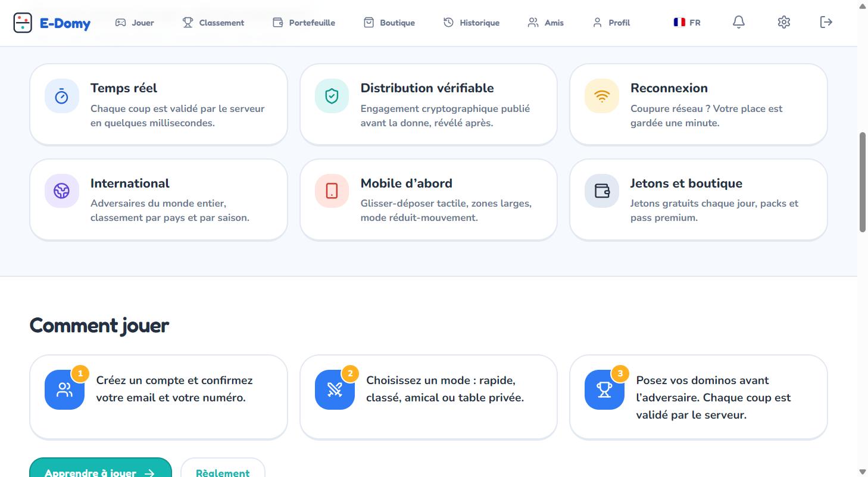Click the logout arrow icon
Viewport: 868px width, 477px height.
point(826,22)
